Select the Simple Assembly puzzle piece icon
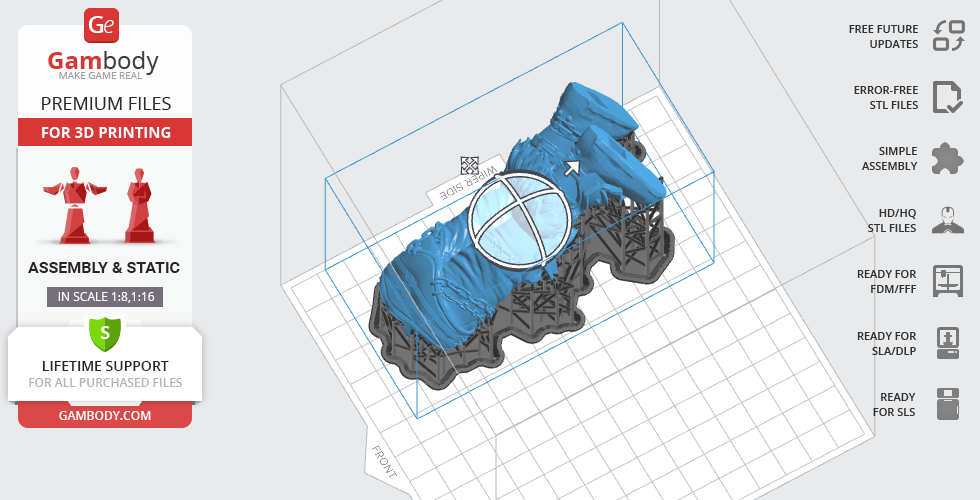The image size is (980, 500). pyautogui.click(x=947, y=158)
